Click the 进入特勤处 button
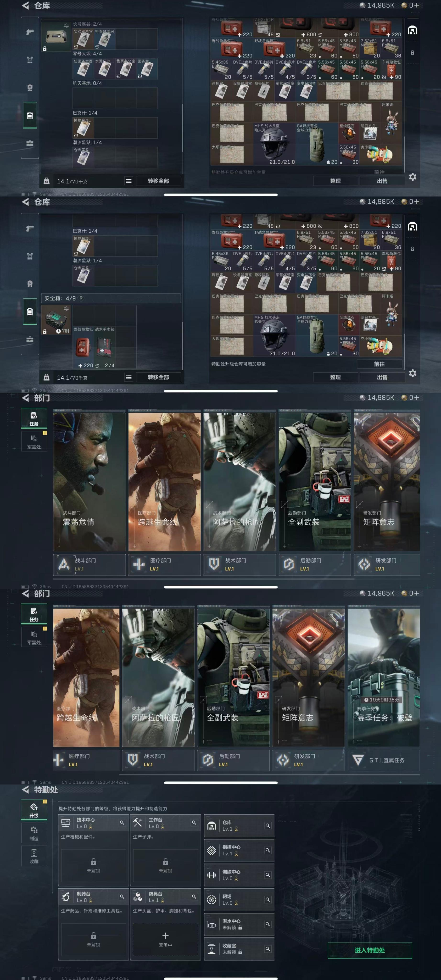 pyautogui.click(x=370, y=950)
